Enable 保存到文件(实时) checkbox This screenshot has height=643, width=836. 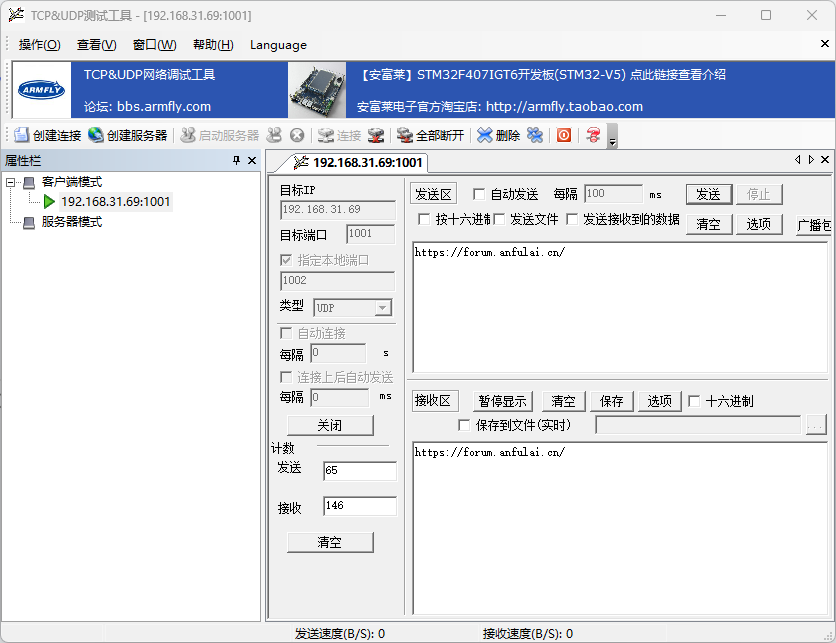pos(464,425)
